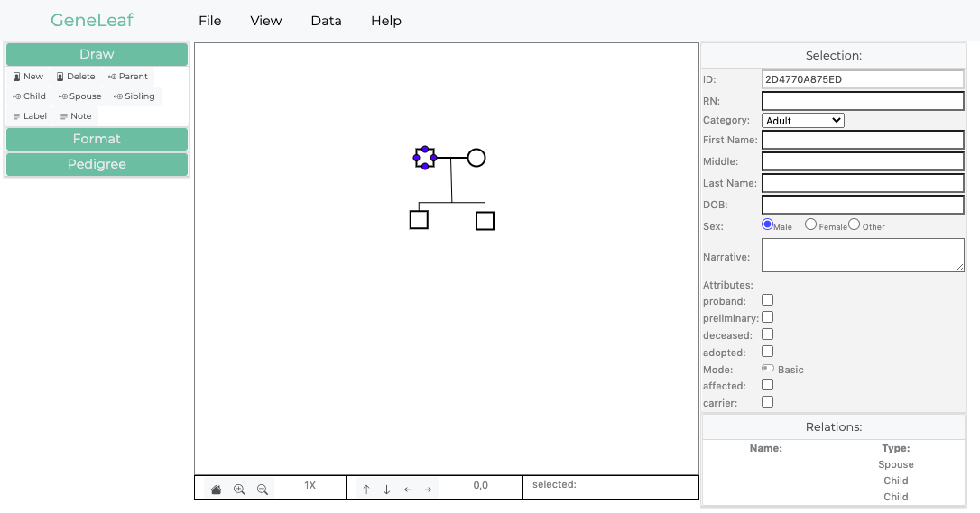980x513 pixels.
Task: Pan canvas right with right arrow
Action: (428, 490)
